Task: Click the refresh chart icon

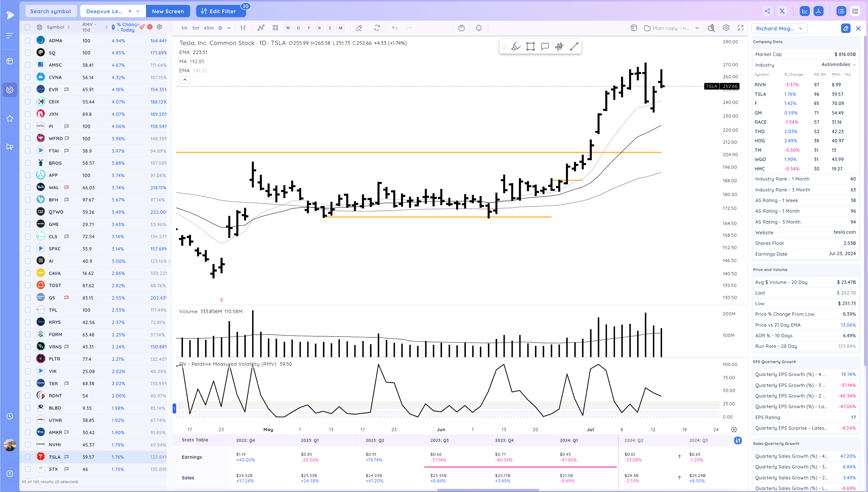Action: [377, 28]
